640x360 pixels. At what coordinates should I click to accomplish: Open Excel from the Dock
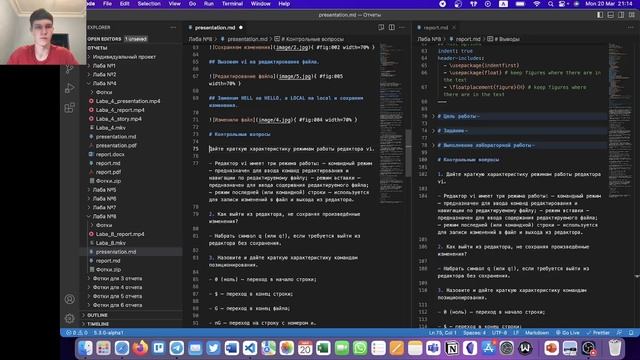(x=323, y=348)
